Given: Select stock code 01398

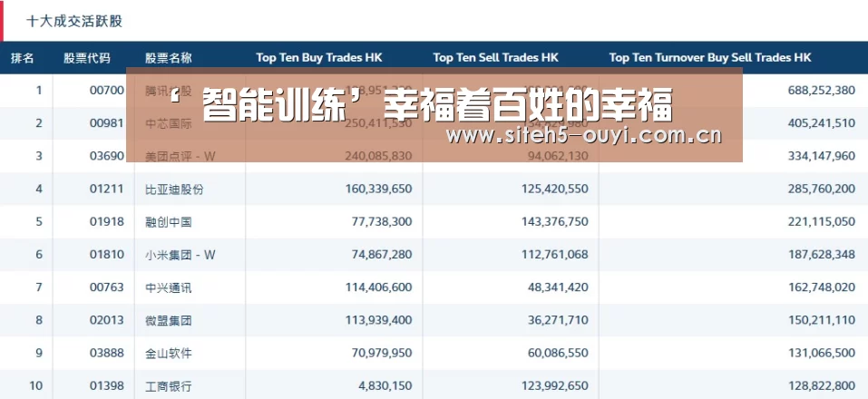Looking at the screenshot, I should (107, 385).
